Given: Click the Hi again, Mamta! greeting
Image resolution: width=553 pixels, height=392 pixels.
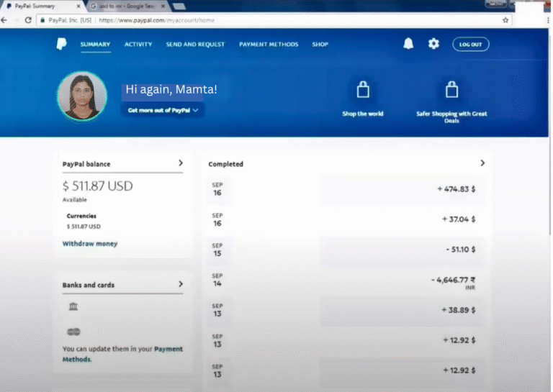Looking at the screenshot, I should coord(171,89).
